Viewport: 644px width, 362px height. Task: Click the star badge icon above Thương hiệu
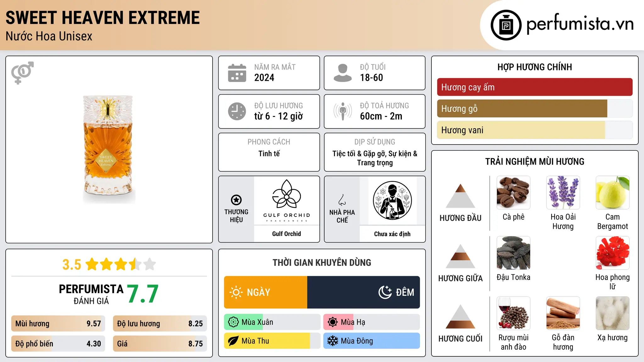pyautogui.click(x=236, y=200)
